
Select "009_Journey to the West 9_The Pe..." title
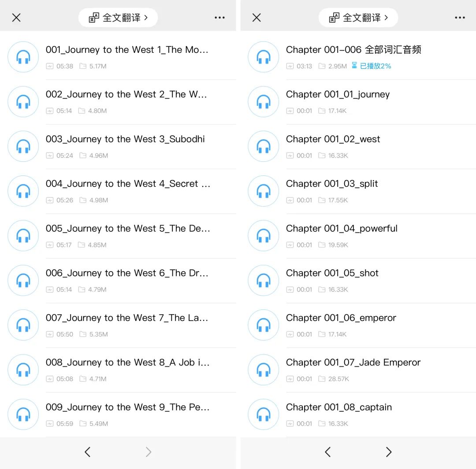point(127,407)
